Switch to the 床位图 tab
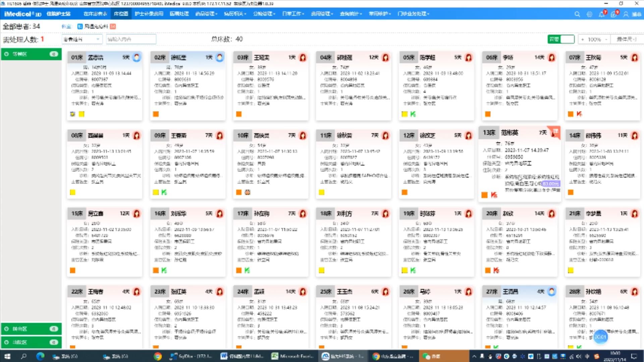 tap(121, 14)
